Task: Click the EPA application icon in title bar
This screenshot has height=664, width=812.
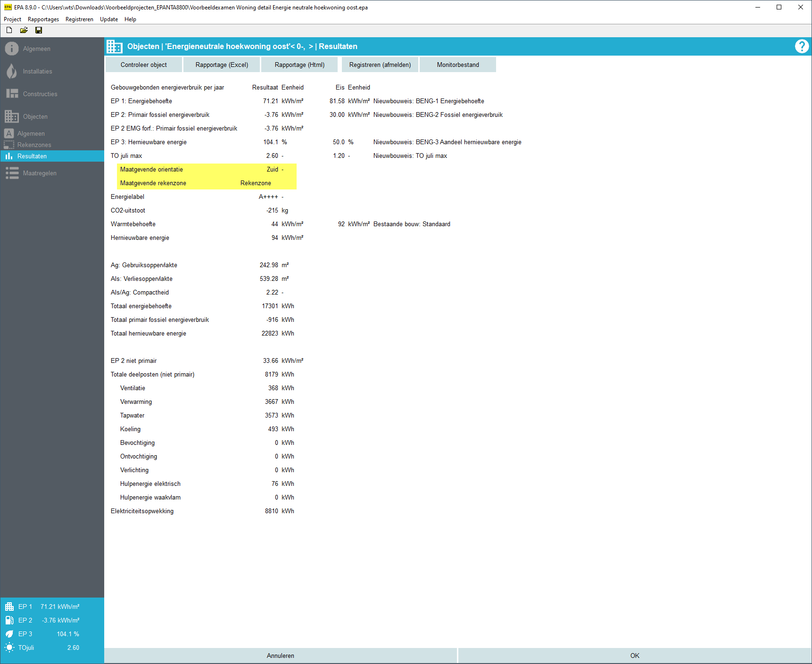Action: 8,7
